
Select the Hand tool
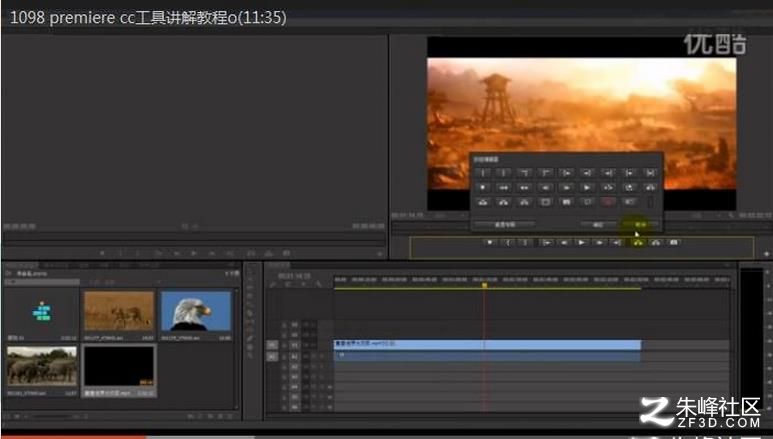(x=250, y=346)
